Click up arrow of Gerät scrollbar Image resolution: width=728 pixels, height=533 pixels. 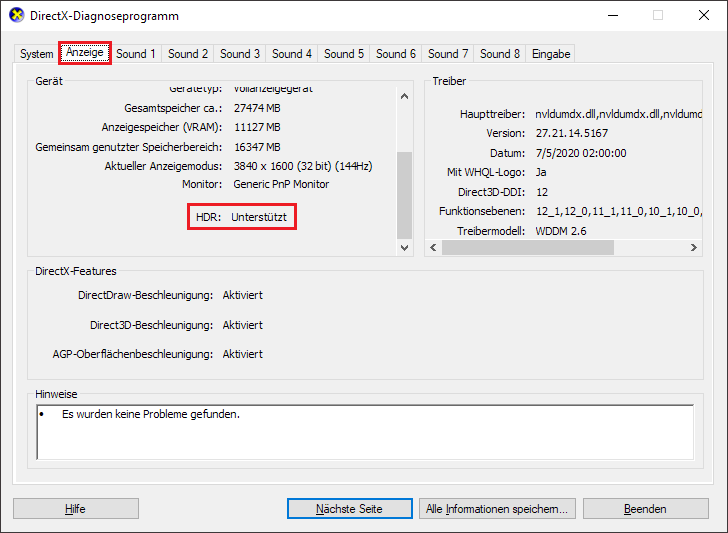tap(404, 96)
